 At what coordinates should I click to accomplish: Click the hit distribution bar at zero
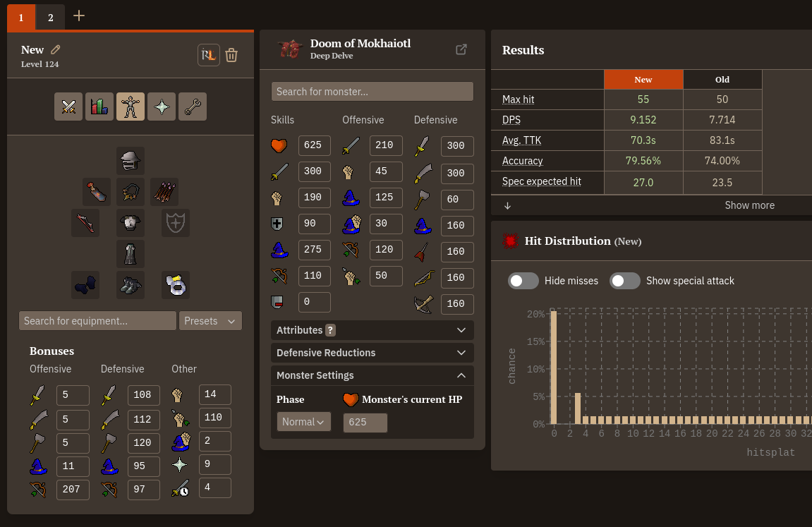554,367
